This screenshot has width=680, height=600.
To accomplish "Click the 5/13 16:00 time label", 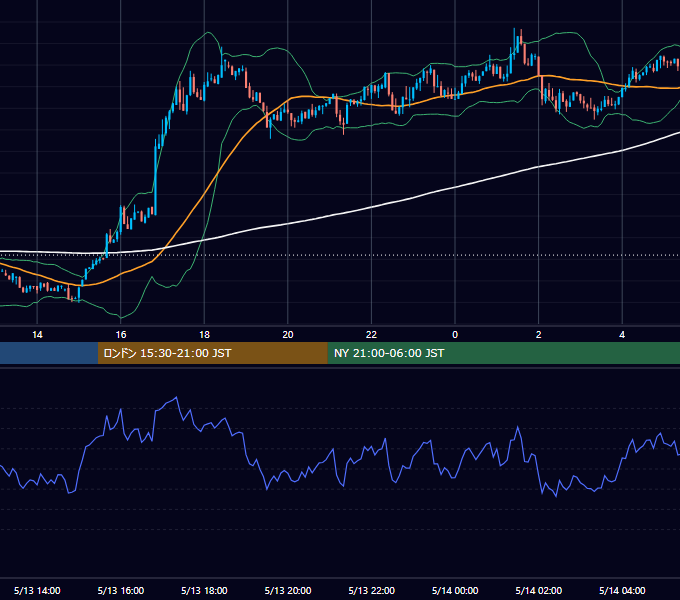I will point(121,590).
